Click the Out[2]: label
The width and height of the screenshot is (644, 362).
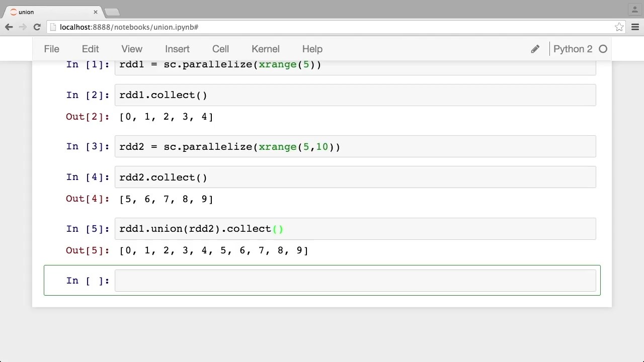[88, 117]
